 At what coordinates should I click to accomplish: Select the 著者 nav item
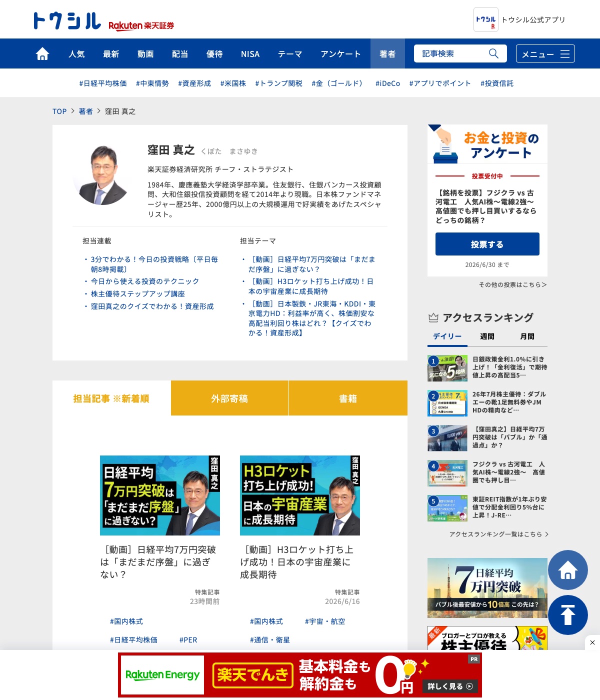387,53
